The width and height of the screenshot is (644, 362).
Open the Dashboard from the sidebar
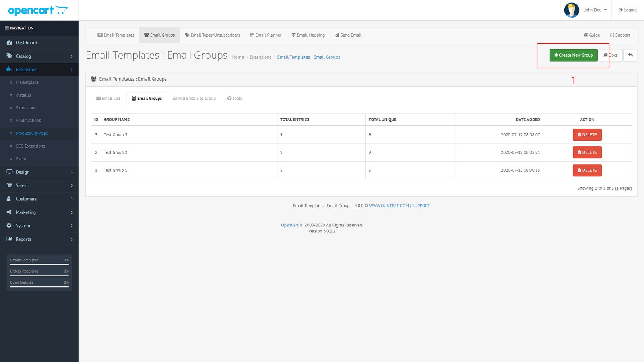click(x=26, y=42)
